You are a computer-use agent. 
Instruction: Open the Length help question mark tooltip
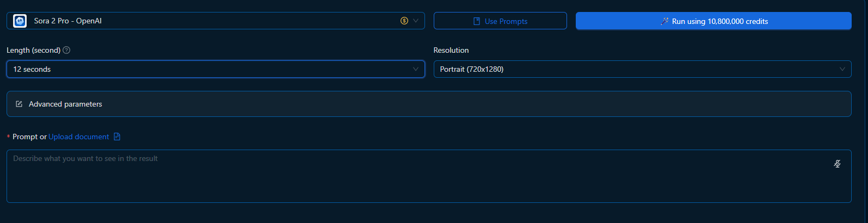point(66,50)
